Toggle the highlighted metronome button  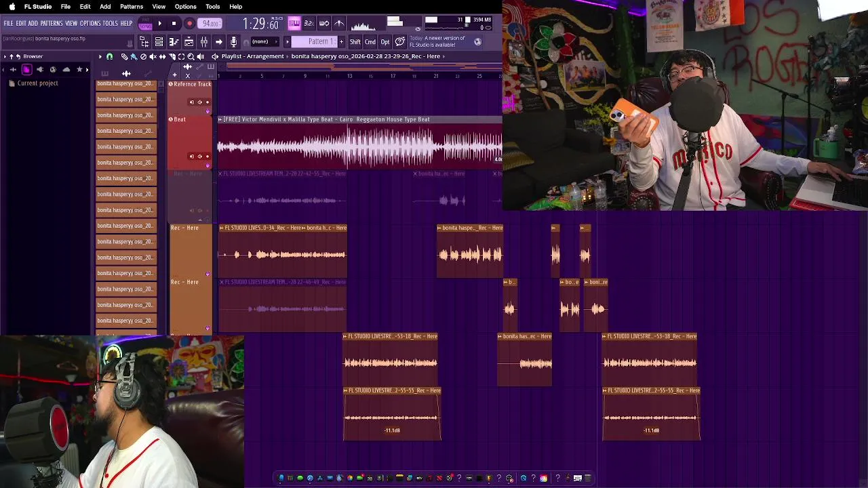tap(294, 23)
